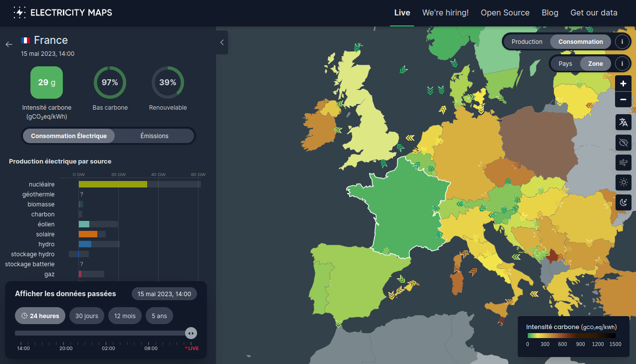Open the Open Source page
The image size is (636, 364).
[505, 12]
